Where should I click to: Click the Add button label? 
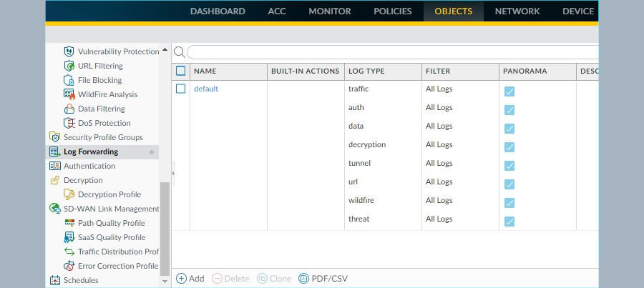pos(196,279)
